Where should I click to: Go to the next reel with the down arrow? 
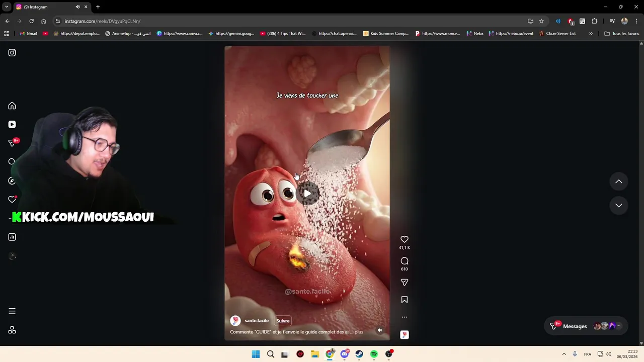click(619, 205)
